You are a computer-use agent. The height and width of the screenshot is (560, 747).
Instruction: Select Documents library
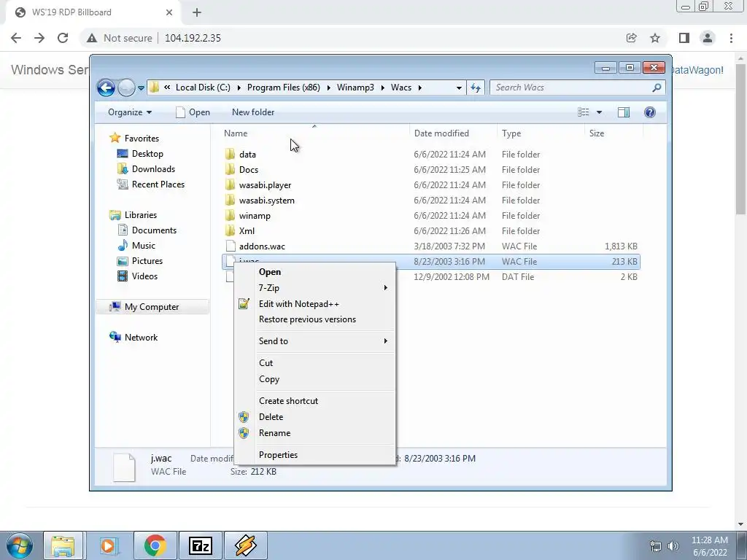154,230
